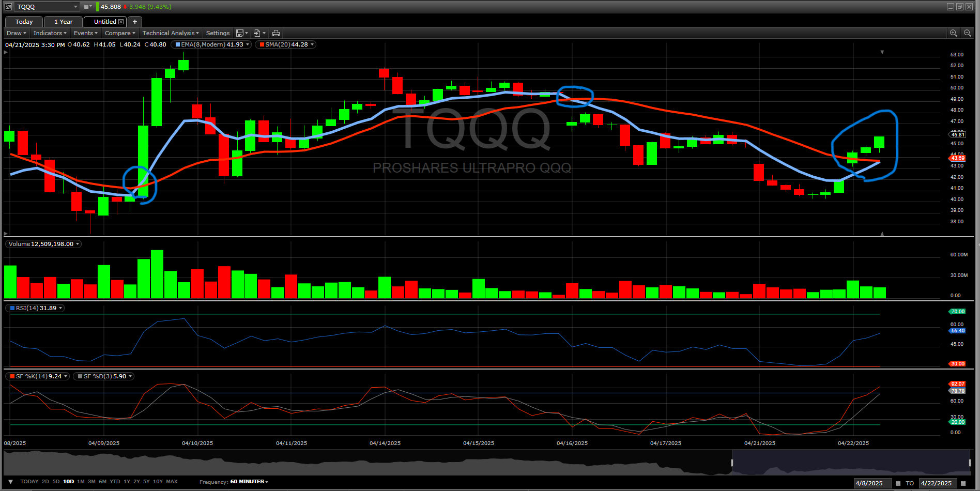Image resolution: width=980 pixels, height=491 pixels.
Task: Close the Untitled tab
Action: [121, 22]
